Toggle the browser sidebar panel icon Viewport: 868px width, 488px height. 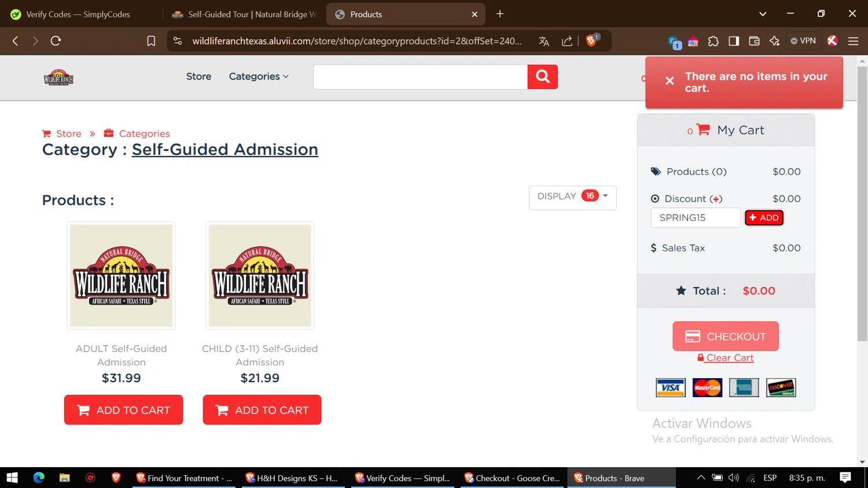(x=734, y=41)
